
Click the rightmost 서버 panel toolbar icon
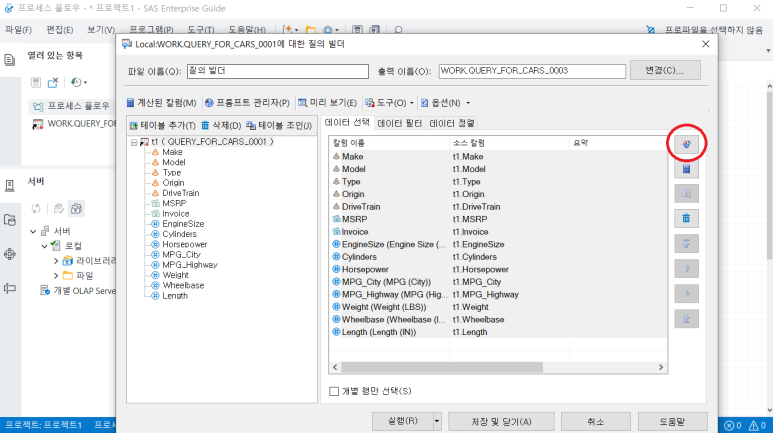coord(76,209)
